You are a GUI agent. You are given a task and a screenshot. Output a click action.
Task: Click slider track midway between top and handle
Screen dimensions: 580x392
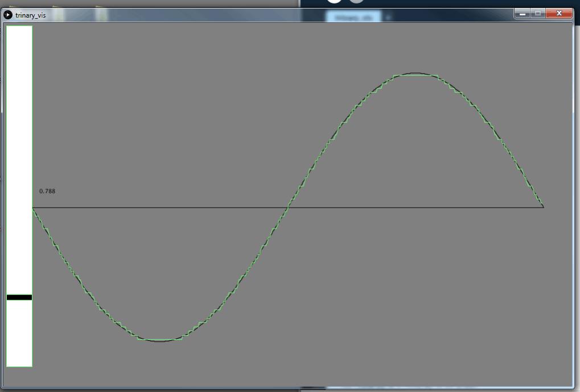19,162
